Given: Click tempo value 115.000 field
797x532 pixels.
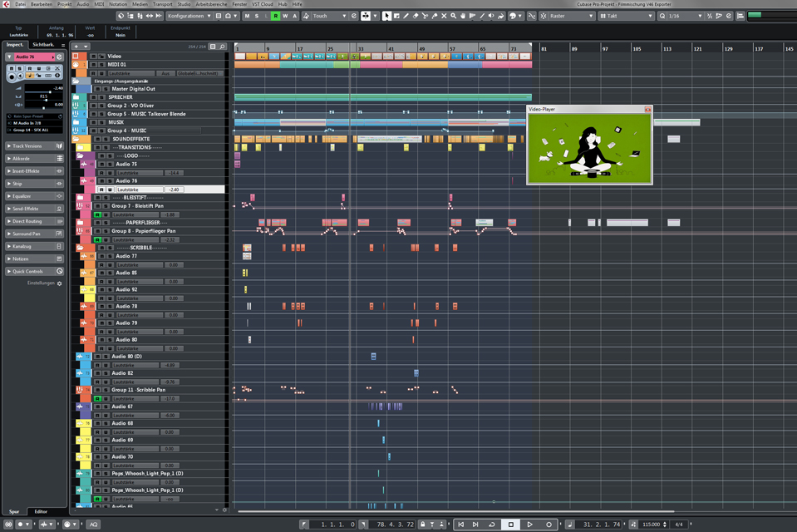Looking at the screenshot, I should tap(651, 525).
